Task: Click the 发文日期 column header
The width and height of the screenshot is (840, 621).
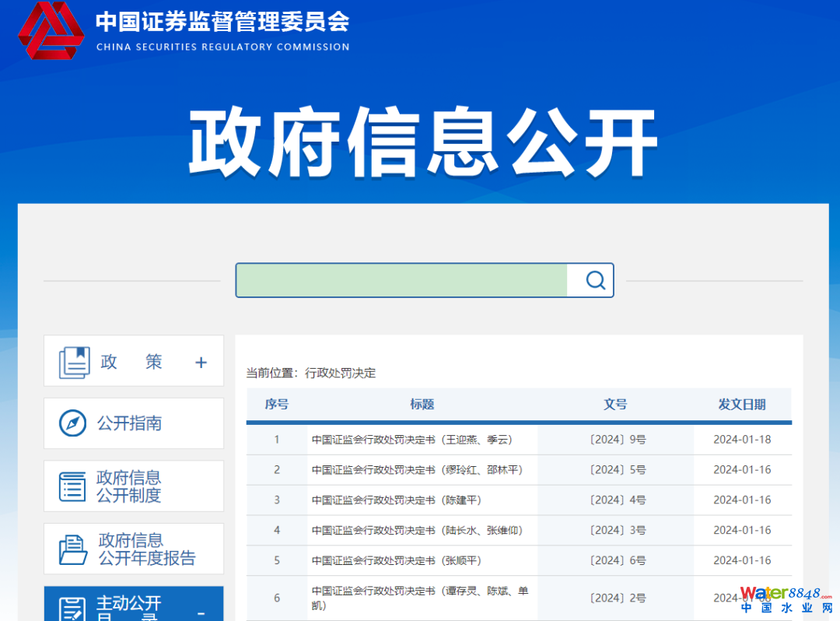Action: 741,405
